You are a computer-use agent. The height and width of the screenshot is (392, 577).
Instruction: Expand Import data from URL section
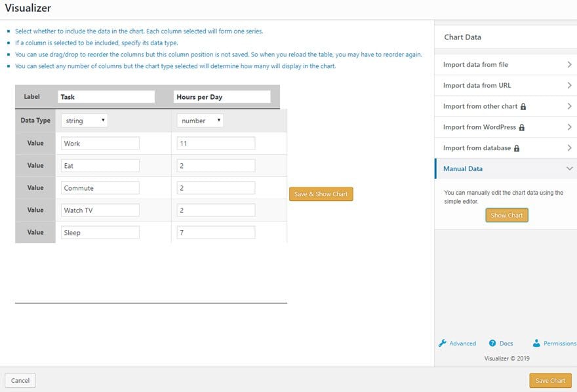click(x=505, y=86)
